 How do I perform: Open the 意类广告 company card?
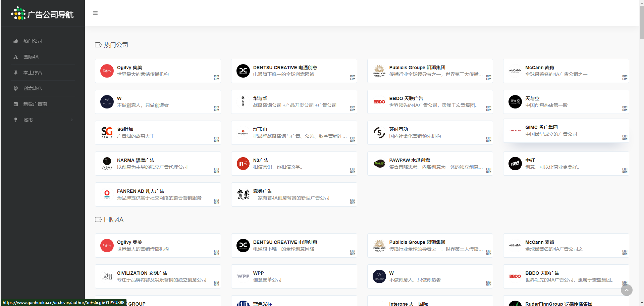pyautogui.click(x=294, y=194)
